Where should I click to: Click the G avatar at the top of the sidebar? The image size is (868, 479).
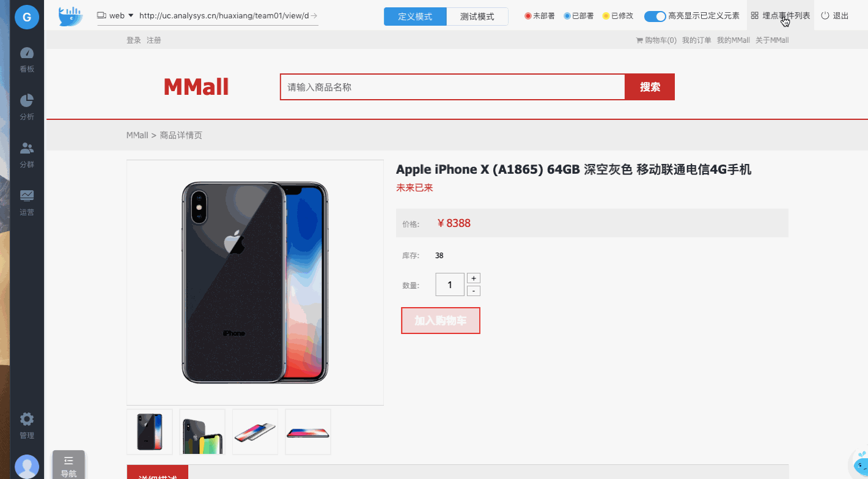27,17
